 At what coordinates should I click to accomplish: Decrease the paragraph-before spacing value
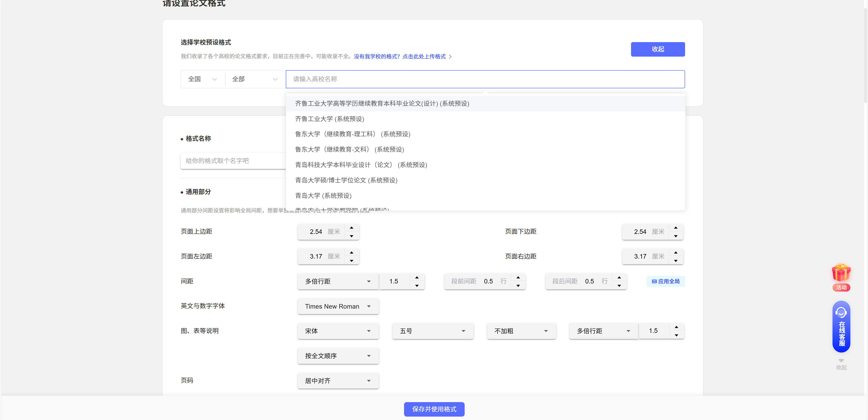518,286
